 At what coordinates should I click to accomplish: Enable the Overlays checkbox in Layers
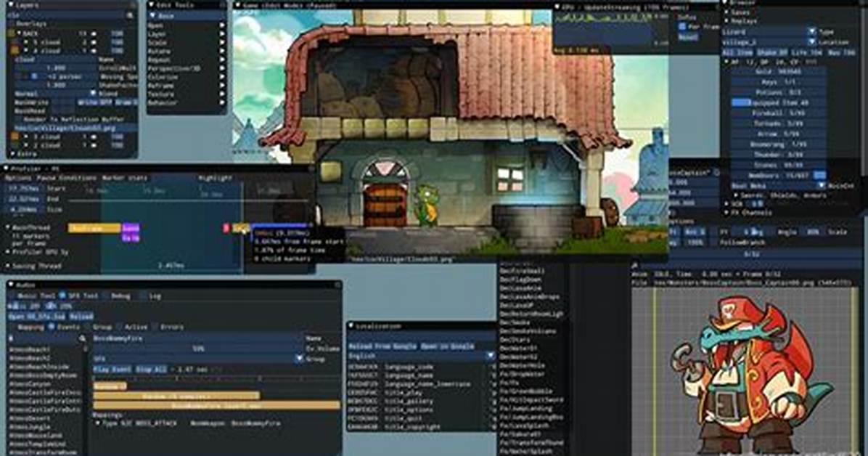tap(11, 24)
